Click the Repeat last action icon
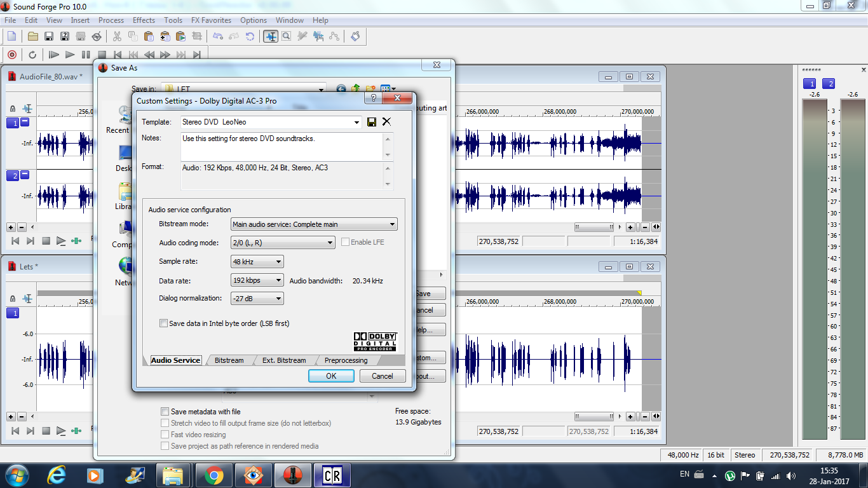This screenshot has width=868, height=488. 250,36
